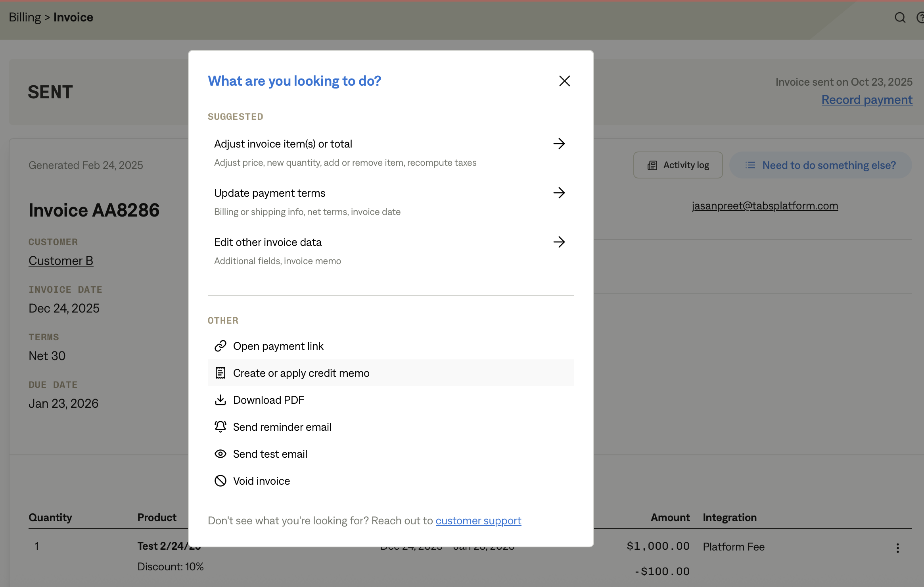Close the 'What are you looking to do' dialog

[x=564, y=81]
